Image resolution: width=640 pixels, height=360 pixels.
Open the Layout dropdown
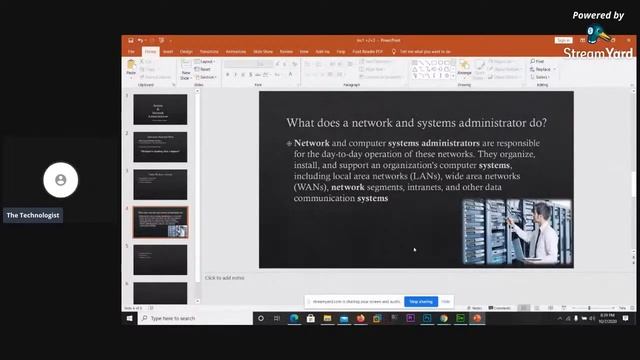(205, 62)
